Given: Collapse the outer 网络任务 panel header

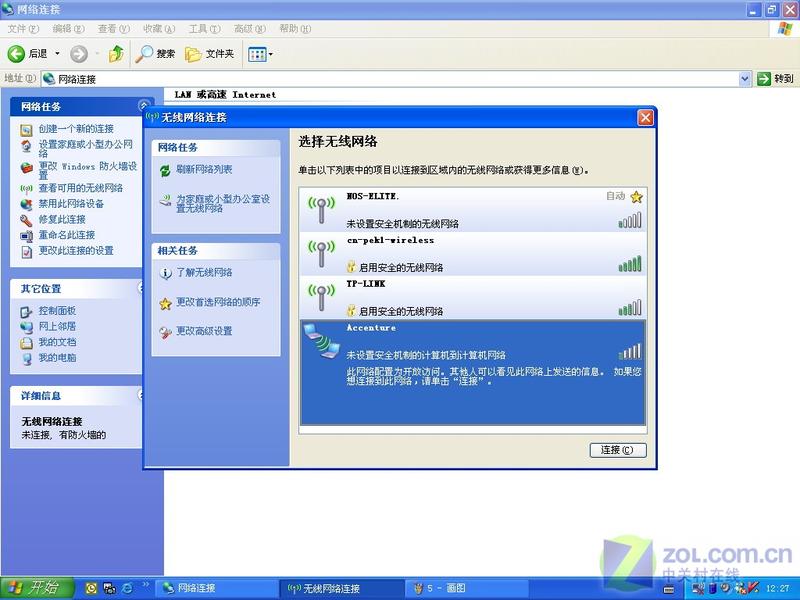Looking at the screenshot, I should [x=76, y=106].
